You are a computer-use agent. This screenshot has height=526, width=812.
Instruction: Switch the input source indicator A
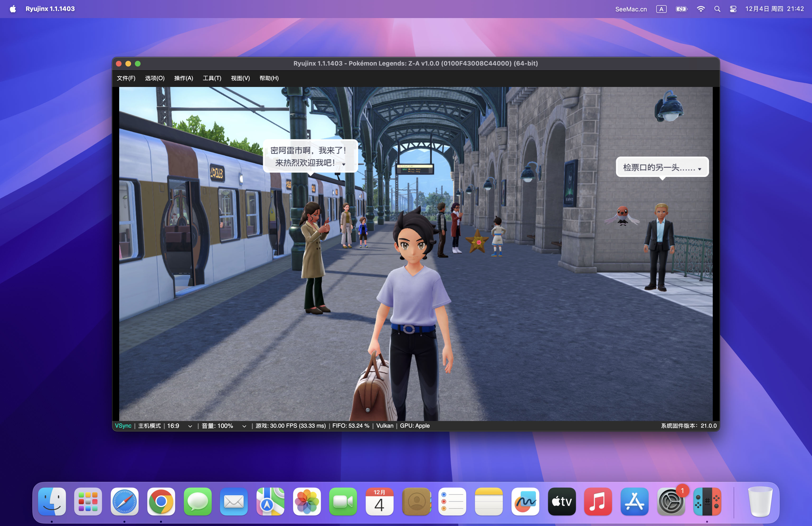pyautogui.click(x=661, y=9)
